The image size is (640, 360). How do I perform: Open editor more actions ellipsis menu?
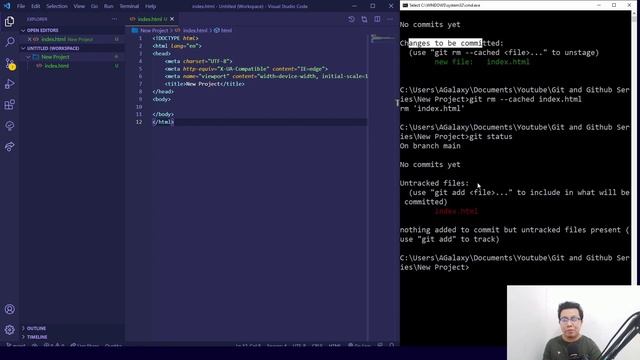390,19
